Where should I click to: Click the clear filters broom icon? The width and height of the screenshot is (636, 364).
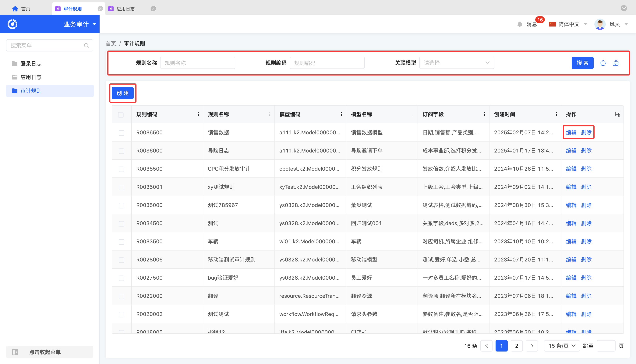616,63
